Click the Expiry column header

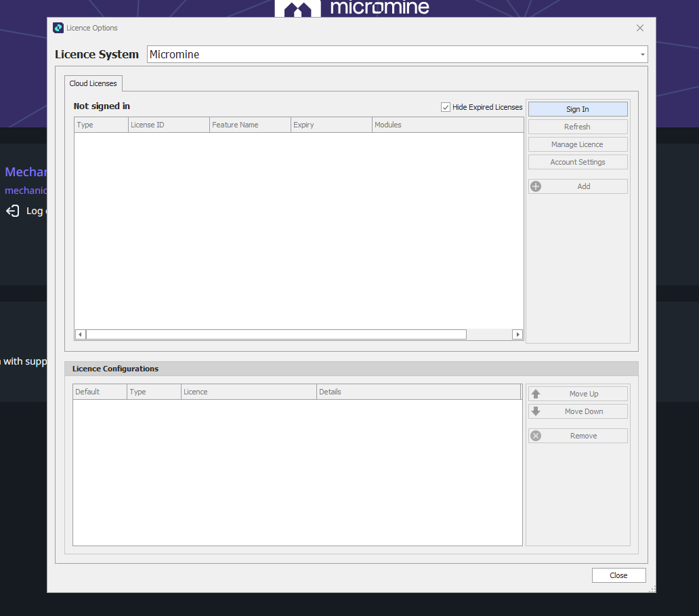coord(331,125)
